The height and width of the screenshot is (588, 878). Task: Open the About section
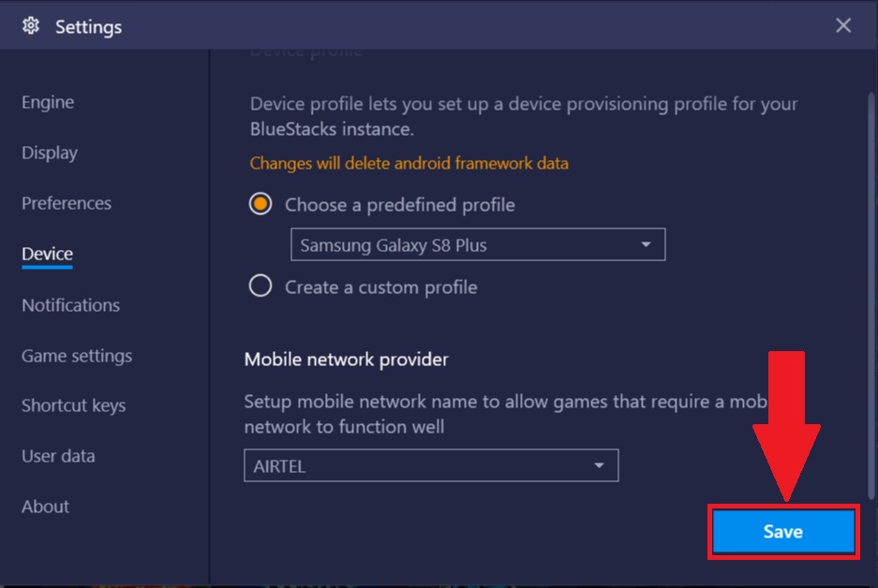pos(45,507)
